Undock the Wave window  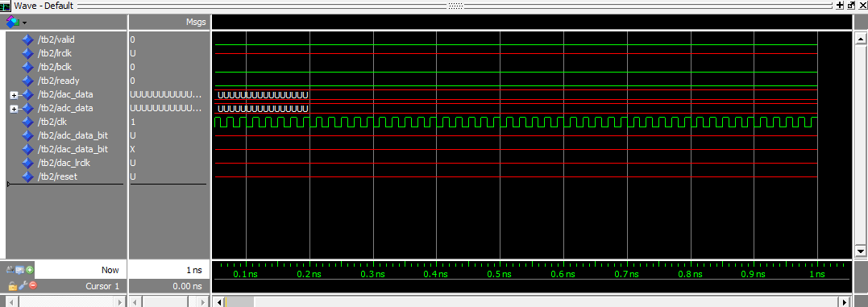pos(851,5)
